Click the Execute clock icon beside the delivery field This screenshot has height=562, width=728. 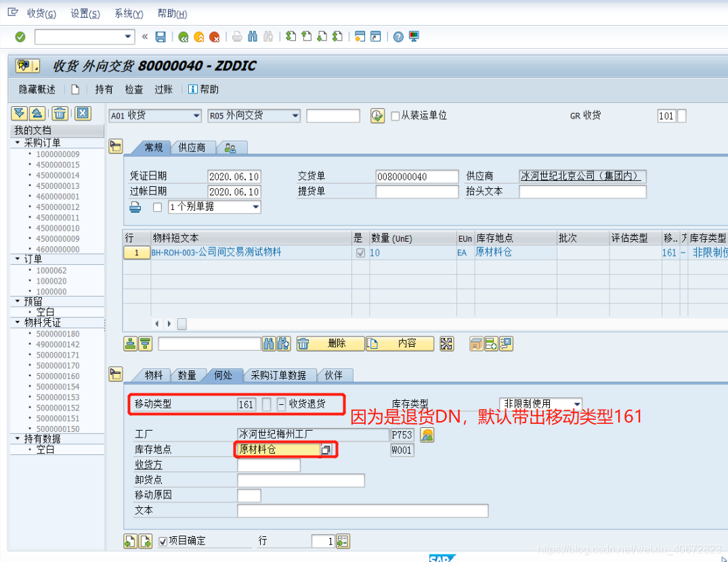coord(377,116)
